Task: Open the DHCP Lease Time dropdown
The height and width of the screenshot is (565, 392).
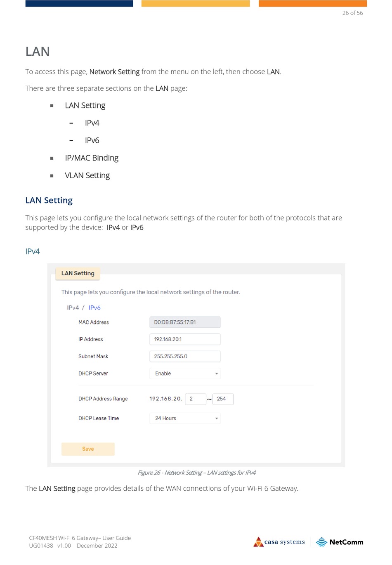Action: (x=184, y=418)
